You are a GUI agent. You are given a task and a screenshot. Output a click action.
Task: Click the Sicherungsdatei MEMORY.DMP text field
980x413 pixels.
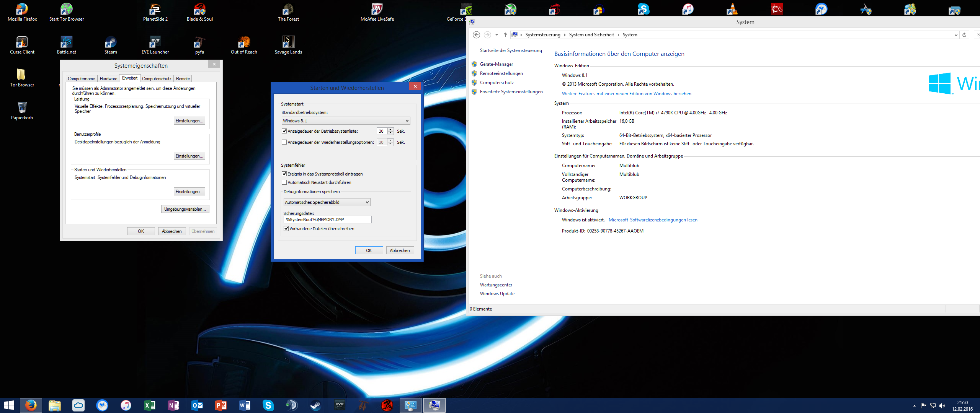coord(327,220)
